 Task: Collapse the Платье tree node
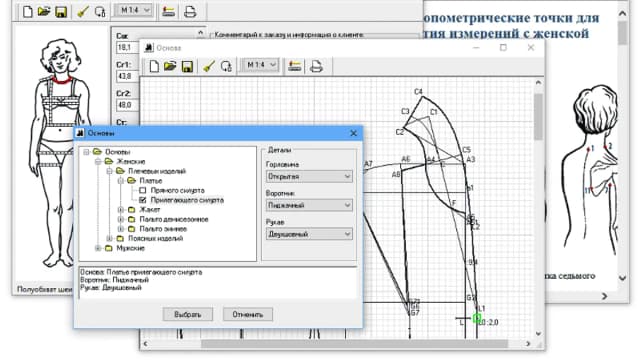pyautogui.click(x=120, y=181)
